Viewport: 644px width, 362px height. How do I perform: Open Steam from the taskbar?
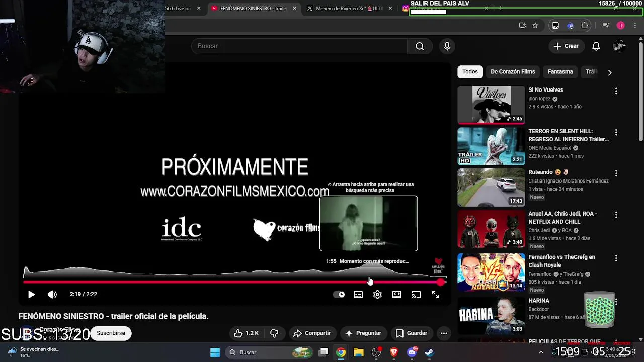click(x=429, y=352)
